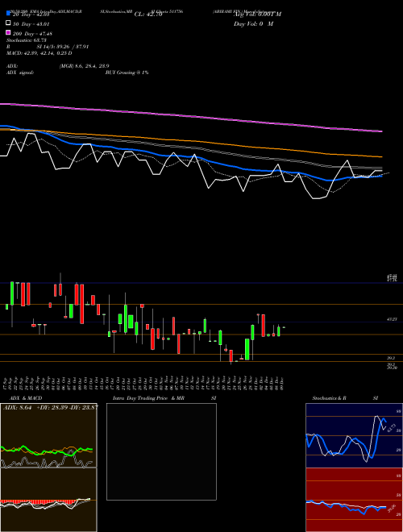The width and height of the screenshot is (403, 532).
Task: Click the BUY Growing @ 1% signal text
Action: (x=127, y=73)
